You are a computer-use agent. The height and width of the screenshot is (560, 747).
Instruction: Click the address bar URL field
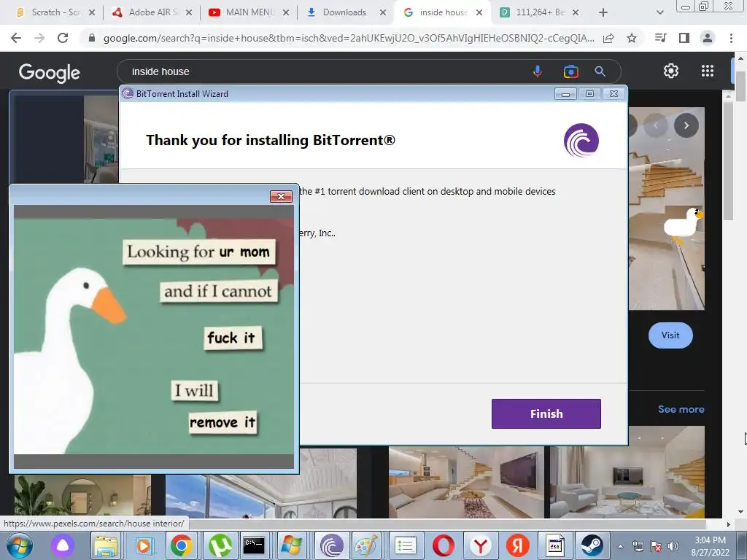(348, 38)
